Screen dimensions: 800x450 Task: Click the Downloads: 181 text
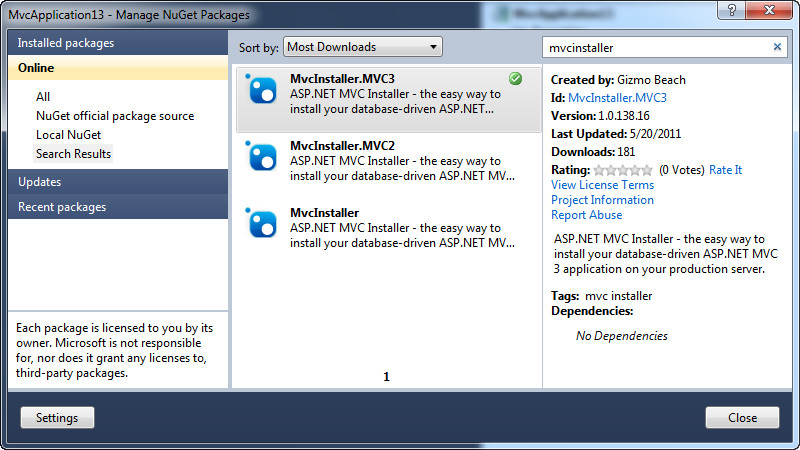click(x=593, y=152)
